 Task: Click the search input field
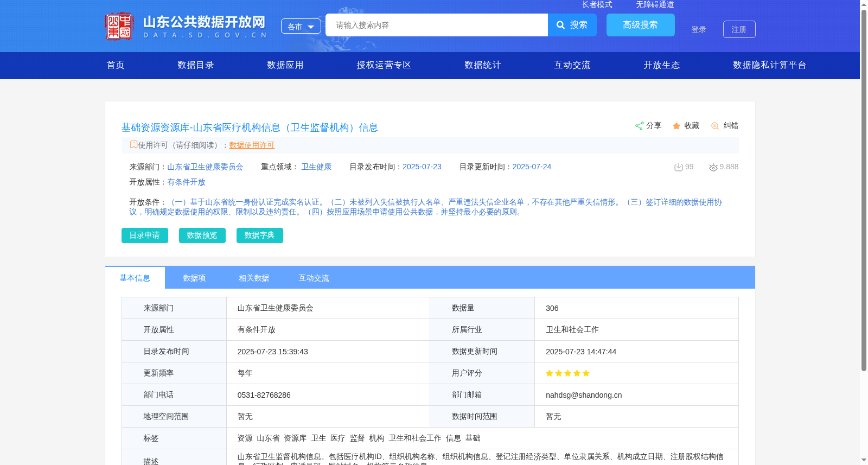(x=437, y=25)
